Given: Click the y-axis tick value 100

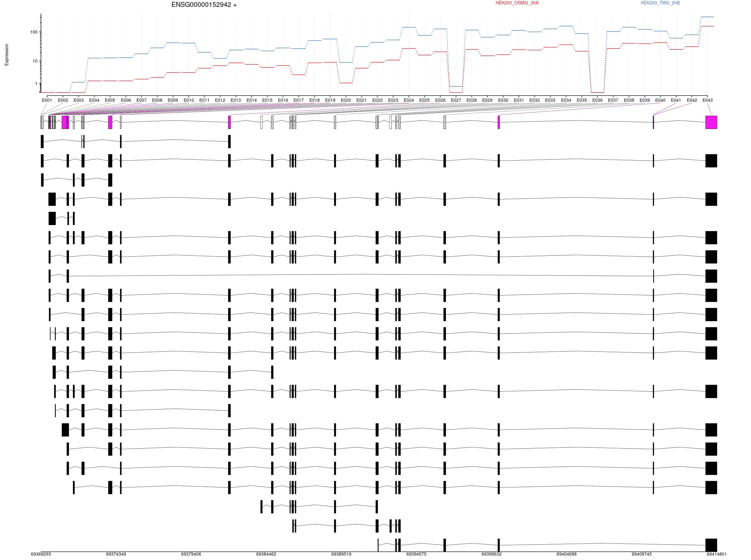Looking at the screenshot, I should coord(33,32).
